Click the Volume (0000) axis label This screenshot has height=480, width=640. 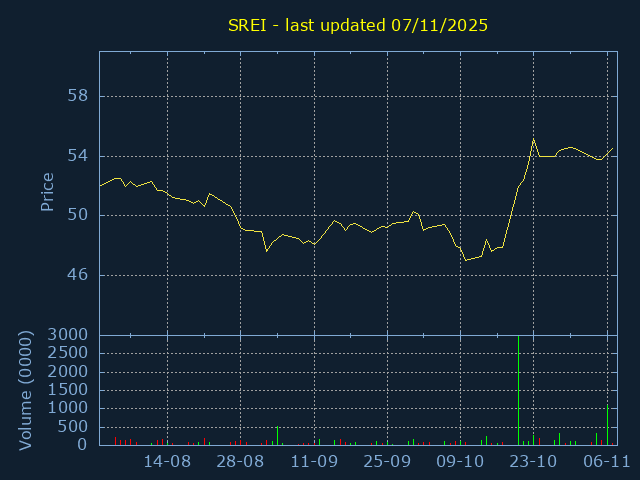[x=26, y=390]
